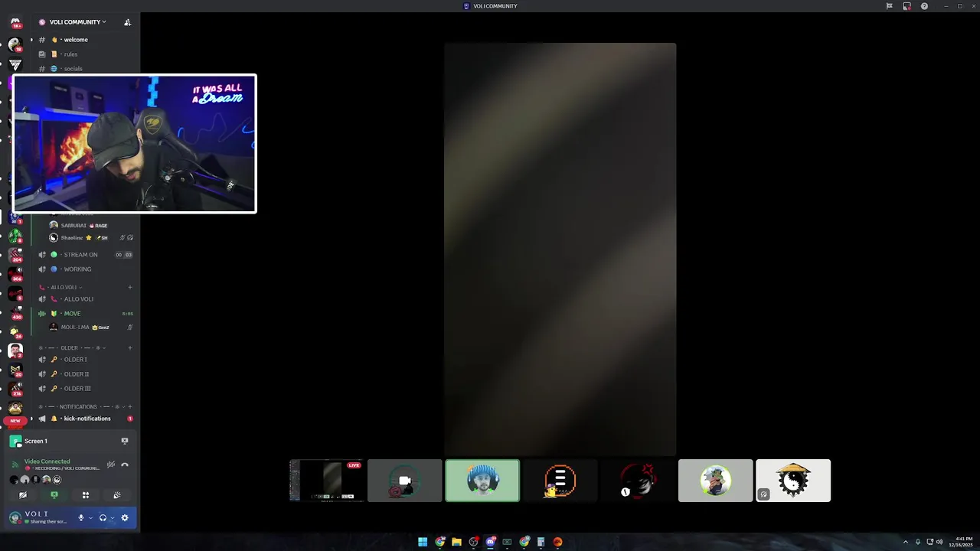
Task: Disconnect from voice with hang-up icon
Action: click(125, 465)
